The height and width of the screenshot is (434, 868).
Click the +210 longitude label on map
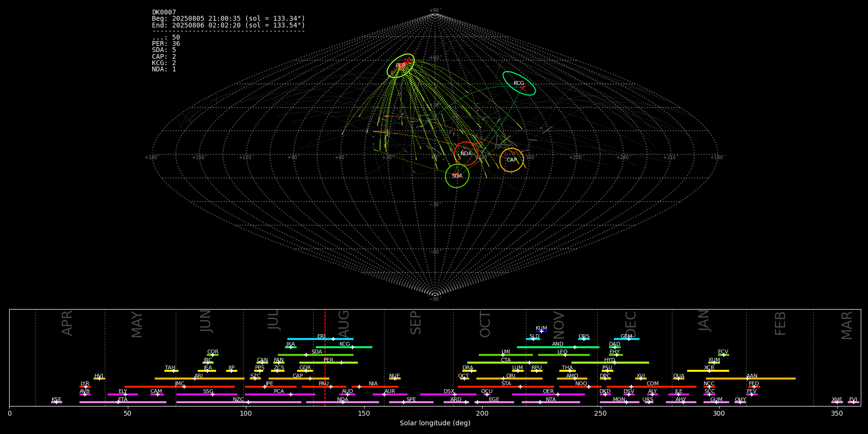(x=669, y=158)
